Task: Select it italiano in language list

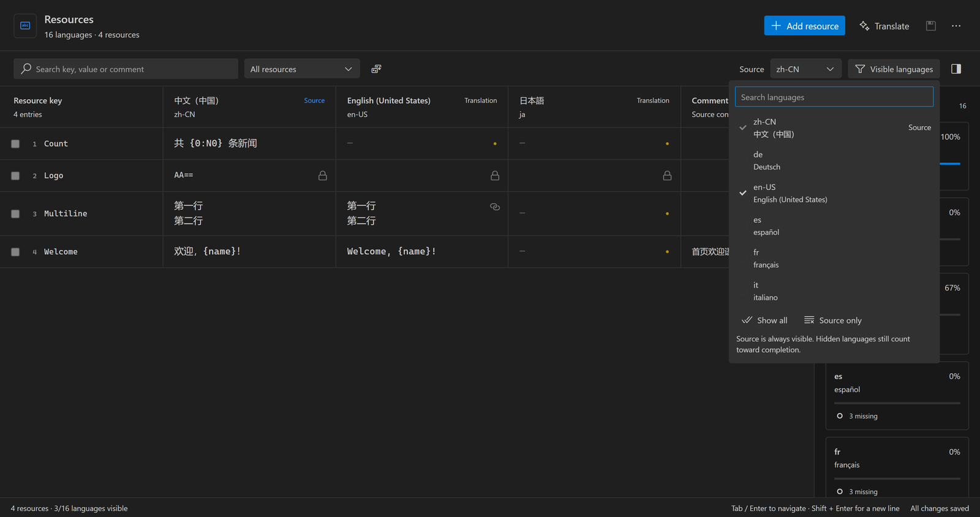Action: pos(834,291)
